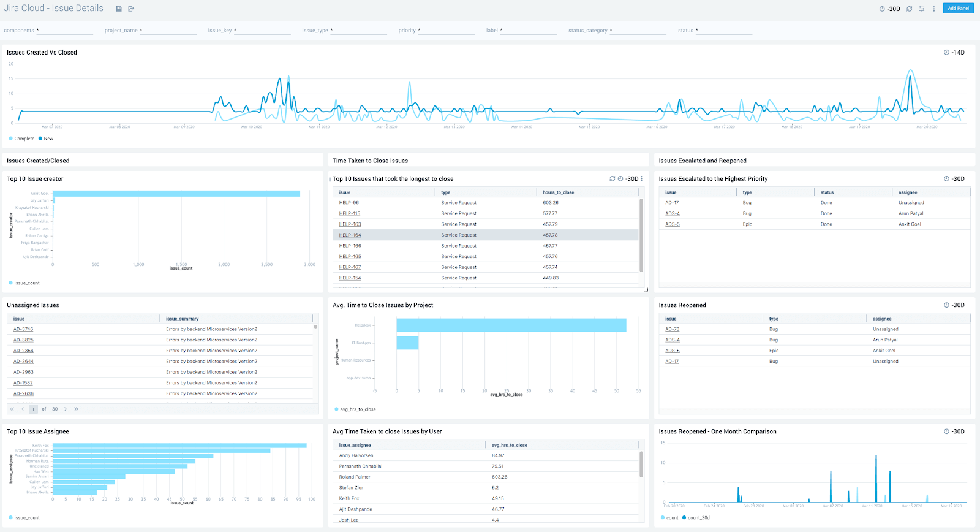Click the save dashboard icon
The height and width of the screenshot is (532, 980).
point(119,9)
